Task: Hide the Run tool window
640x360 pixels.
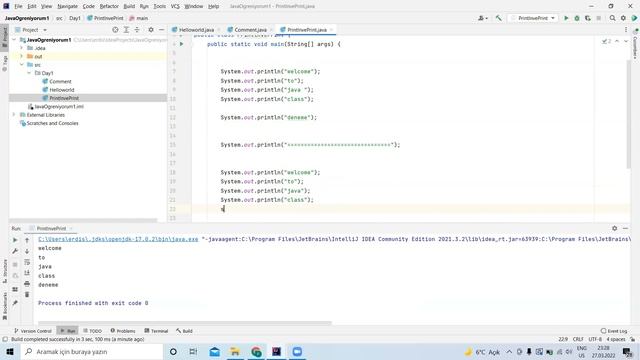Action: pos(625,228)
